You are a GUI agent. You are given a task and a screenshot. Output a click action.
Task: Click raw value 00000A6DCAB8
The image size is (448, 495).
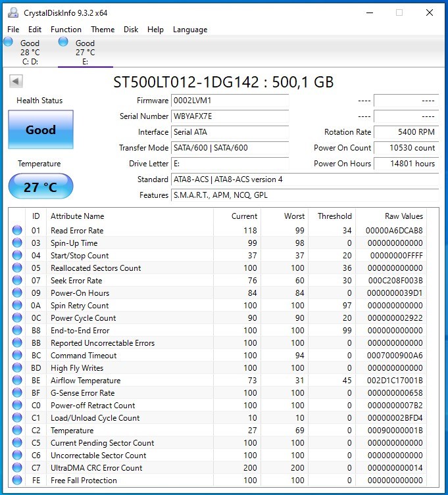394,231
